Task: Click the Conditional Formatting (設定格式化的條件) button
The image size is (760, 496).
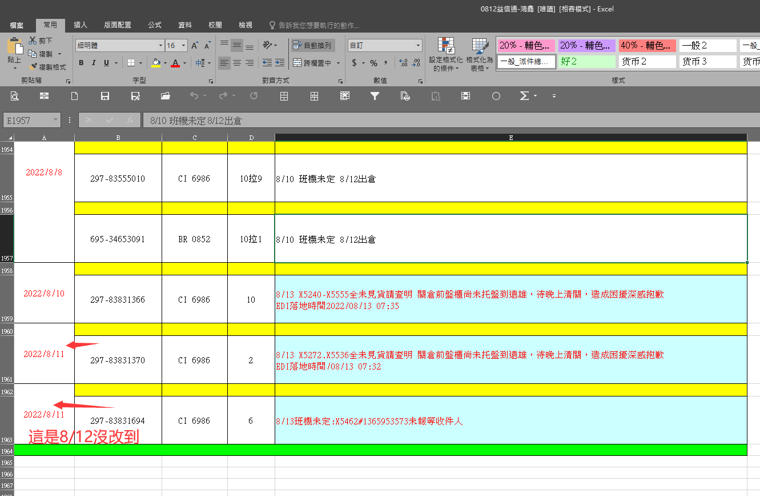Action: [446, 54]
